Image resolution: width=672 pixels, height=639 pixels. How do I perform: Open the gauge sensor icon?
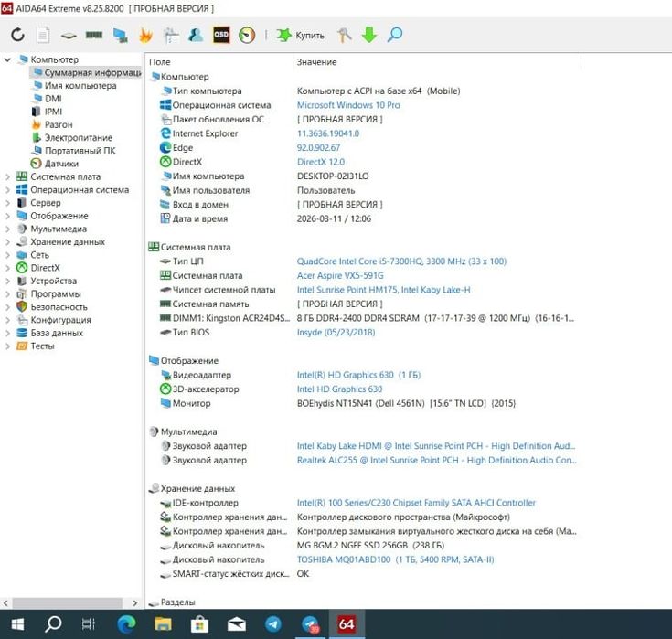click(x=247, y=35)
